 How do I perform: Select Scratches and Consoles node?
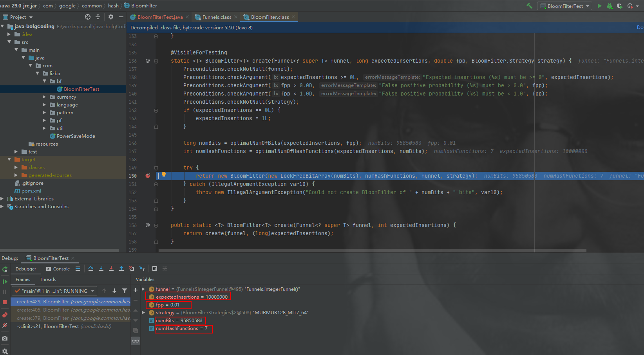tap(41, 207)
